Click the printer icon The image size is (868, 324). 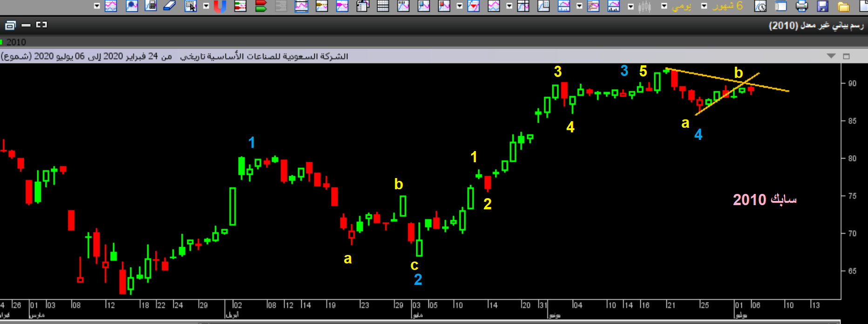tap(802, 6)
